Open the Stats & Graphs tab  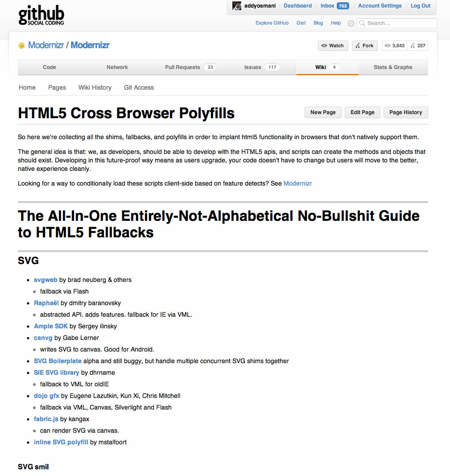tap(393, 67)
